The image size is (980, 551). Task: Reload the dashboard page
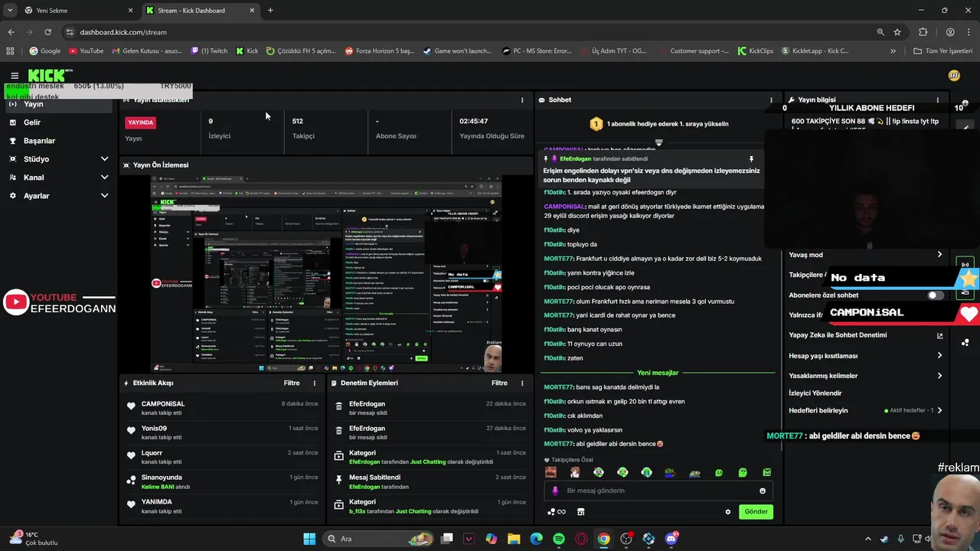pos(47,32)
